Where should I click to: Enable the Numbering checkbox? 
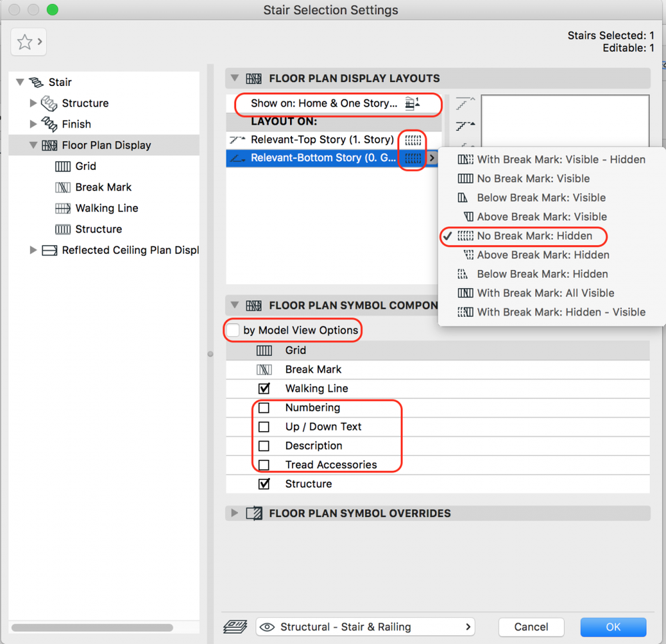[264, 408]
